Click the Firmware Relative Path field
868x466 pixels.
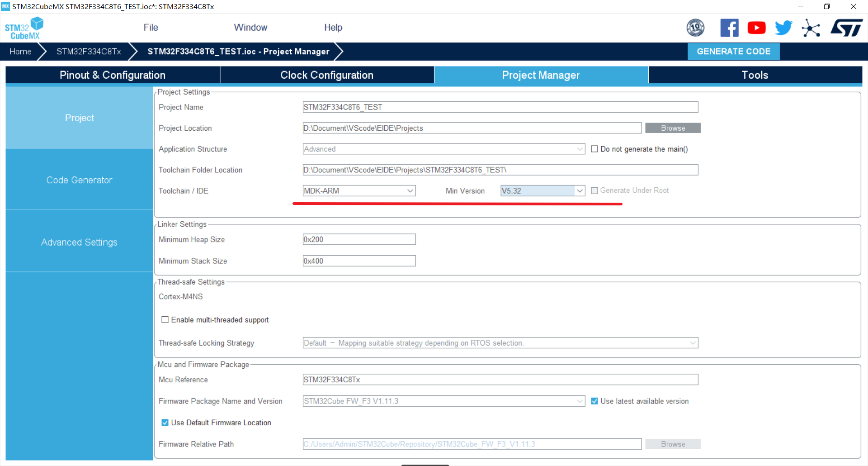tap(472, 444)
